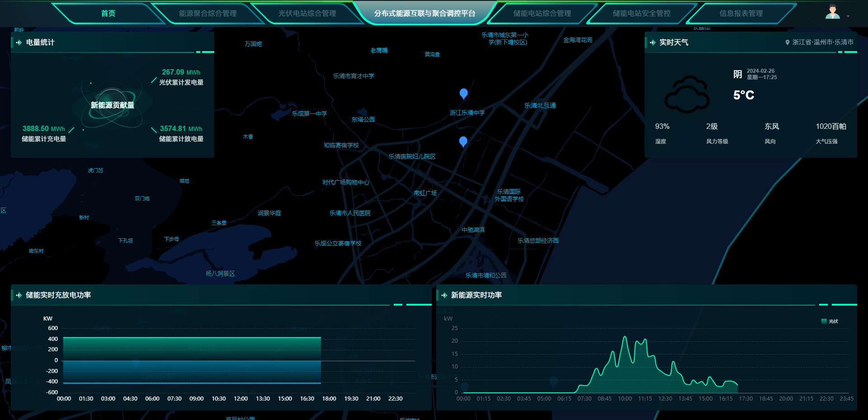This screenshot has width=868, height=420.
Task: Click the map marker above 乐清医院妇儿院区
Action: click(x=463, y=141)
